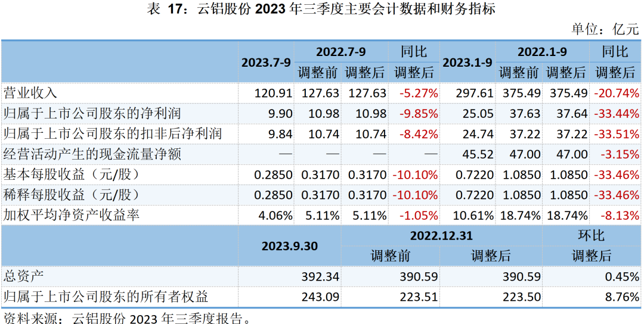Viewport: 644px width, 324px height.
Task: Click the red -20.74% revenue change
Action: [616, 94]
